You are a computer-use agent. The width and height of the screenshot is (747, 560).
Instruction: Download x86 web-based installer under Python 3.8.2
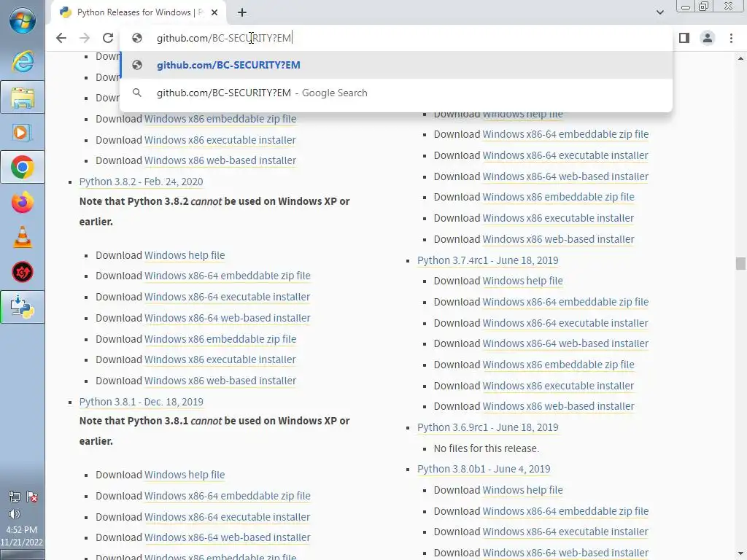(x=220, y=381)
